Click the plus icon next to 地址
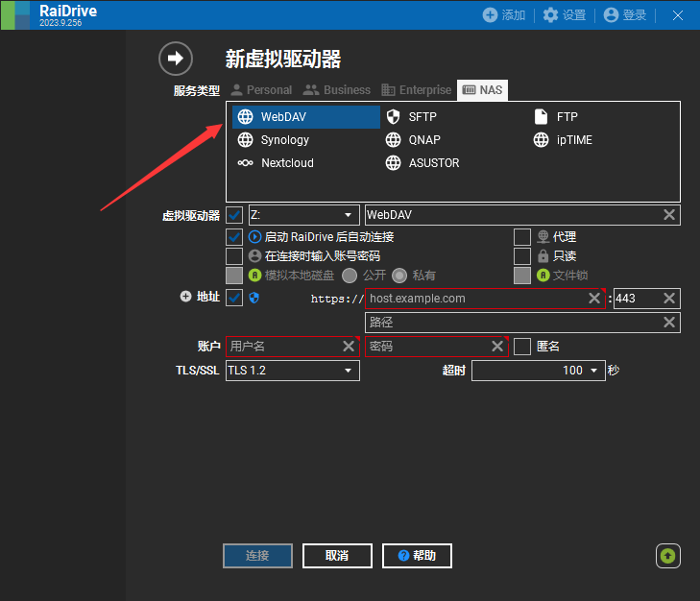 [185, 297]
